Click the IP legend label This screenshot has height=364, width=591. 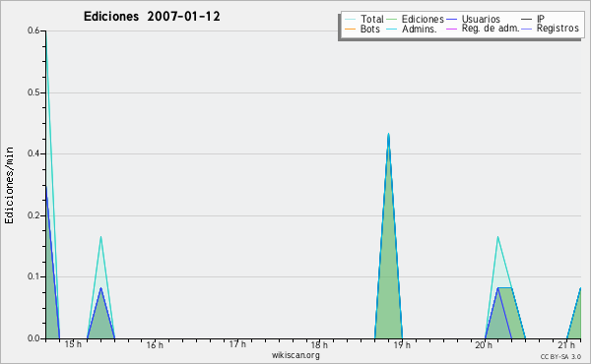541,19
